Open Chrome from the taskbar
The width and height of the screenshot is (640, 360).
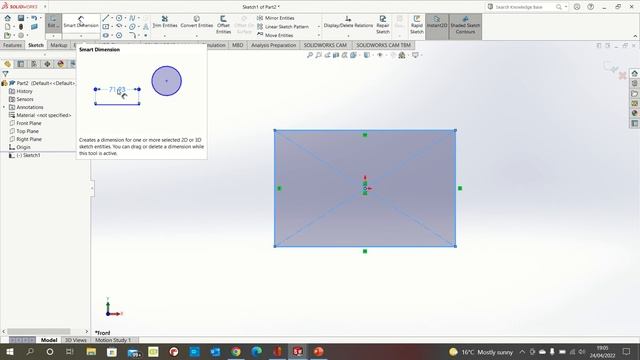point(236,351)
